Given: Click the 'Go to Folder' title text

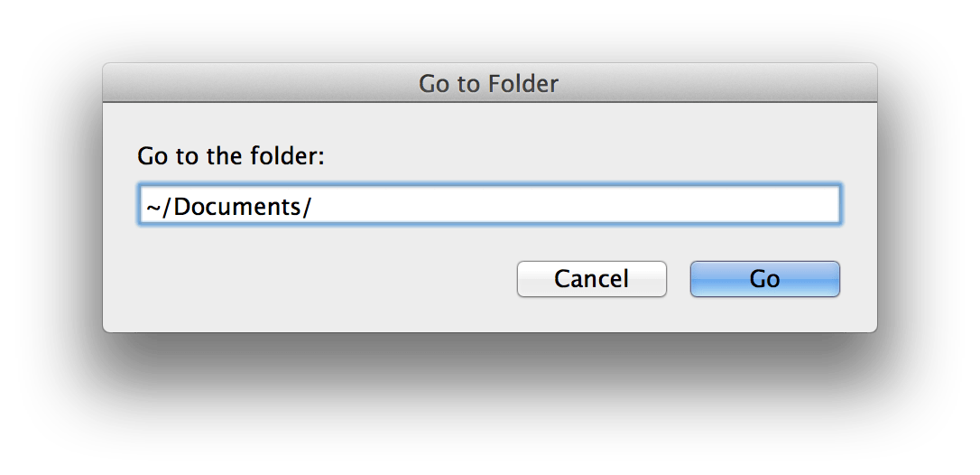Looking at the screenshot, I should click(x=488, y=84).
